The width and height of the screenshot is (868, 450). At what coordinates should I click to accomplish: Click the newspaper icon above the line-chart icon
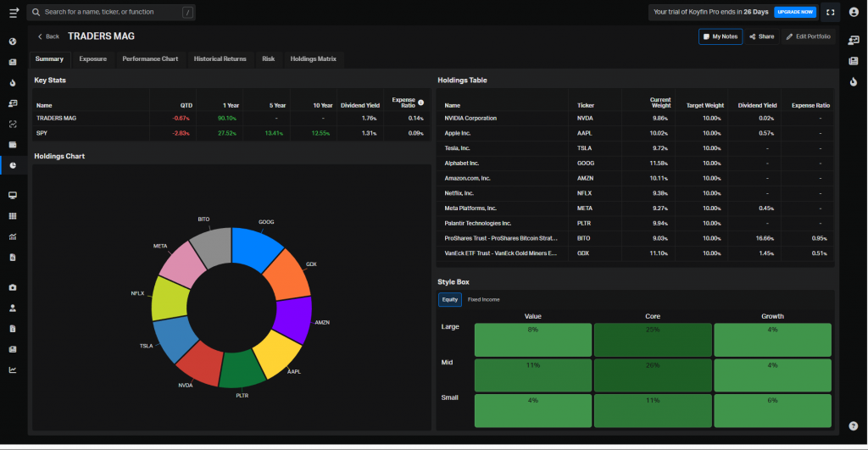13,349
